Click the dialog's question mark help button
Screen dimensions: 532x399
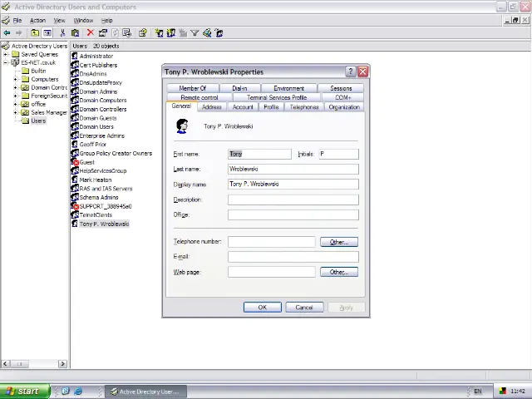pyautogui.click(x=351, y=71)
